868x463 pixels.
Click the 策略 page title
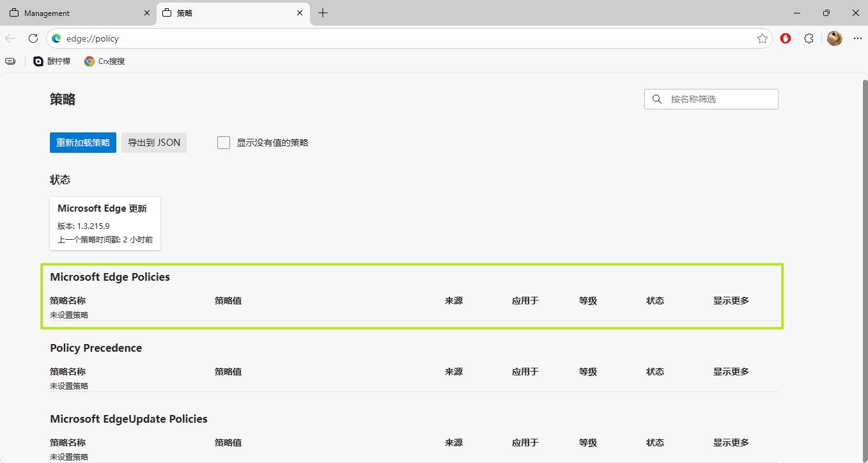click(x=63, y=99)
